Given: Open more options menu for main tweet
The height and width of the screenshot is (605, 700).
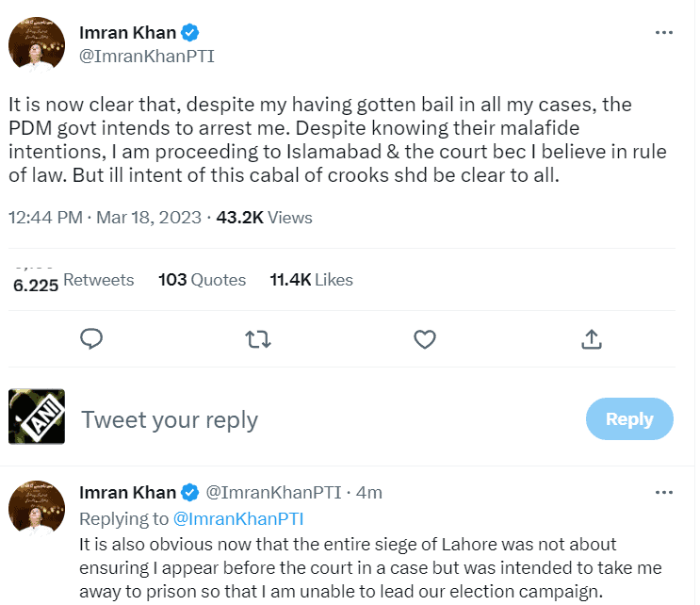Looking at the screenshot, I should [x=664, y=32].
